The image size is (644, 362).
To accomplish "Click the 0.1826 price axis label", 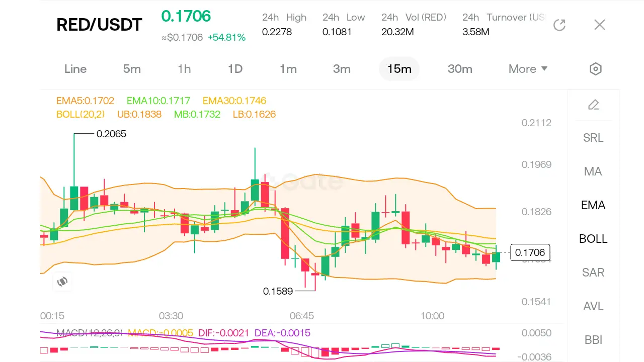I will coord(536,212).
